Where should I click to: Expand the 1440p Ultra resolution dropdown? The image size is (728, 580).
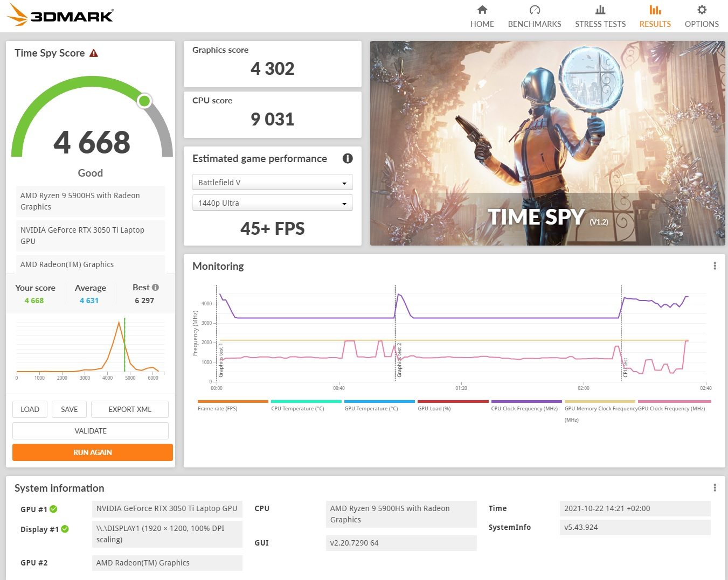273,203
